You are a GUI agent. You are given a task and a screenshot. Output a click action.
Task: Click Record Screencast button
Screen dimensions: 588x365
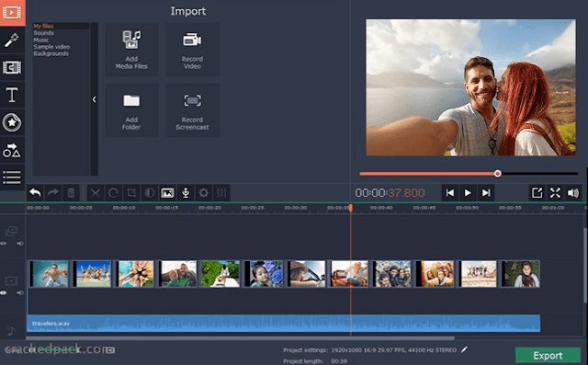[x=192, y=110]
